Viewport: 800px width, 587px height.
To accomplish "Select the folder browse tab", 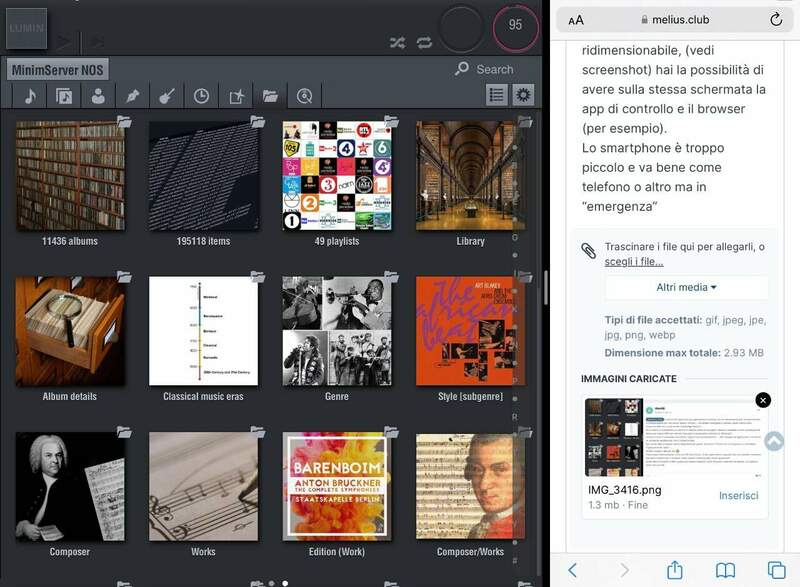I will [x=270, y=96].
